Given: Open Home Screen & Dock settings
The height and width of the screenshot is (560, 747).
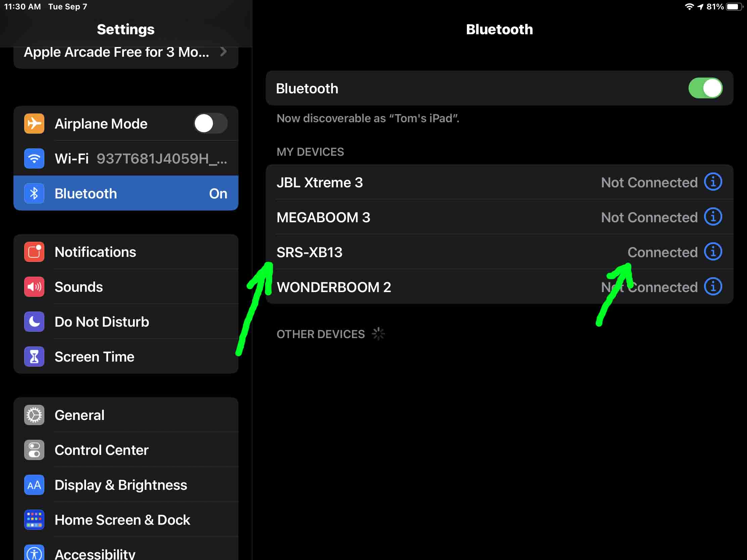Looking at the screenshot, I should point(126,519).
